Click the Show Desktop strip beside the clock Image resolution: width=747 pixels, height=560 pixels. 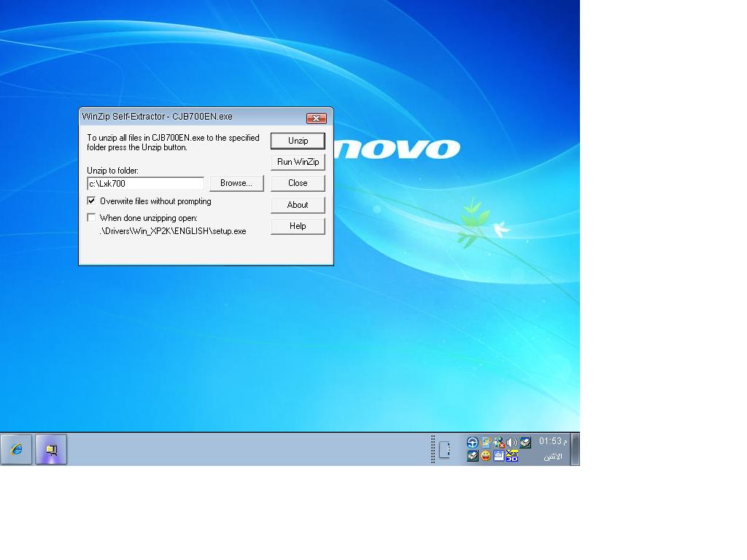tap(575, 449)
